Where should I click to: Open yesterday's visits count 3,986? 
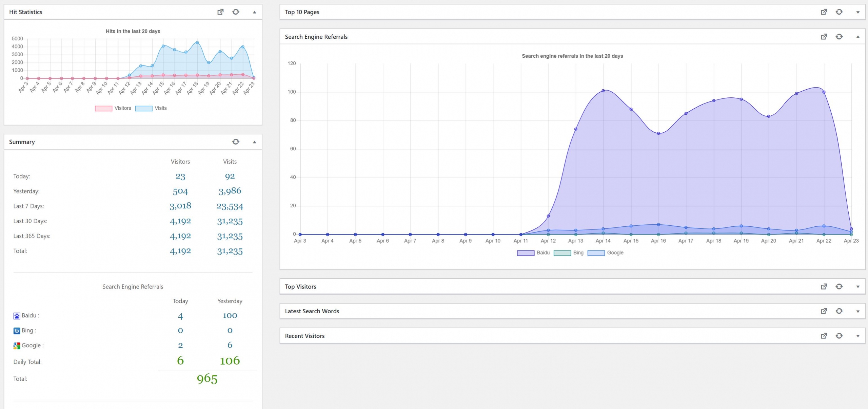230,191
